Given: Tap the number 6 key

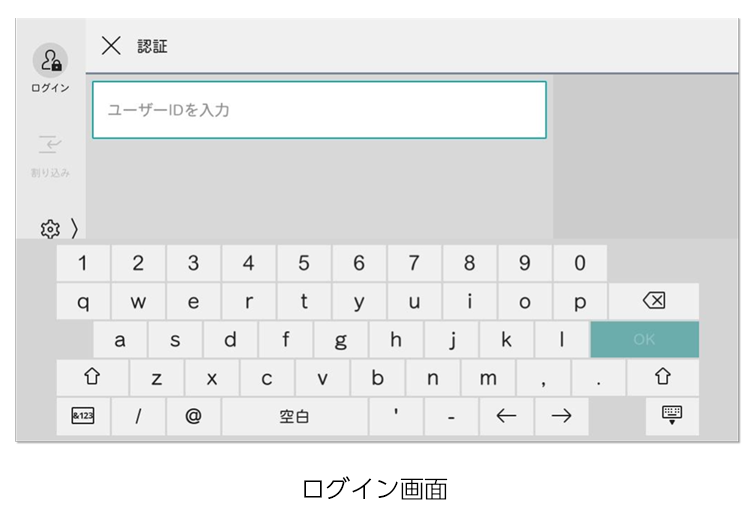Looking at the screenshot, I should (359, 263).
